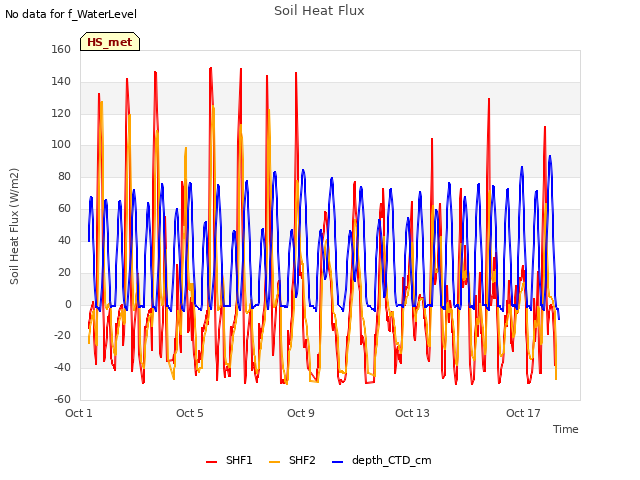Click the 20 y-axis tick label
Image resolution: width=640 pixels, height=480 pixels.
tap(64, 272)
